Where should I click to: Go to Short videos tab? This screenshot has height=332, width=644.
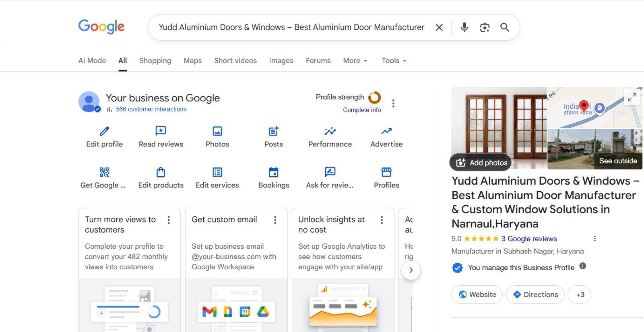click(235, 60)
